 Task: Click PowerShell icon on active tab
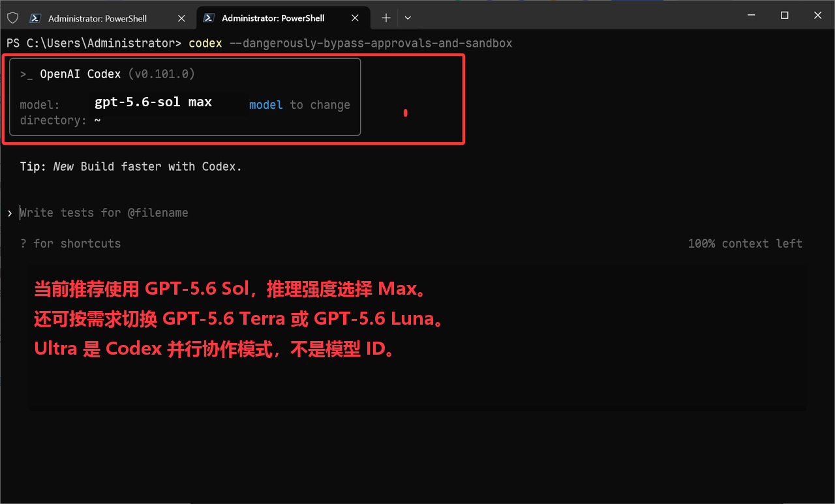coord(209,18)
